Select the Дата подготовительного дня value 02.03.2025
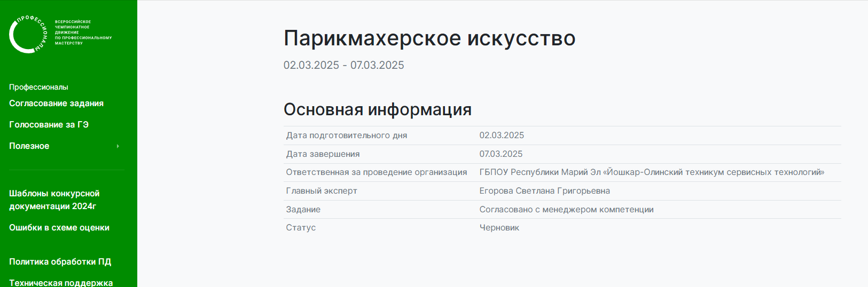Screen dimensions: 868x287 tap(502, 135)
